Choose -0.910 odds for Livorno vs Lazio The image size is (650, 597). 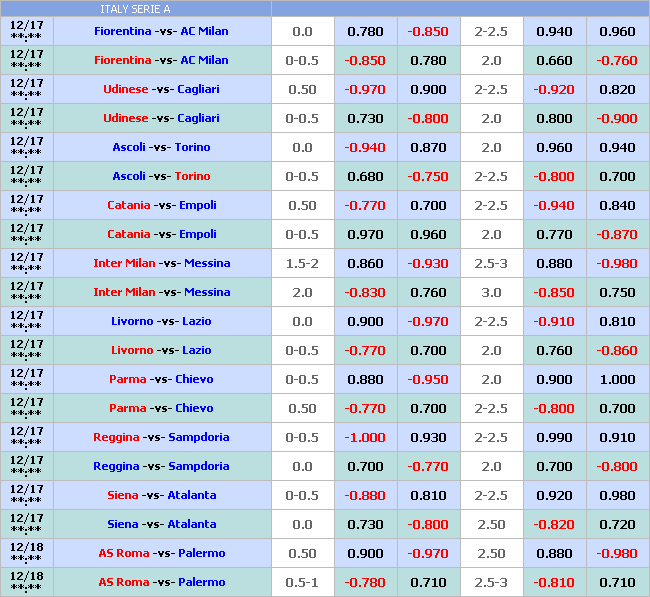pos(554,322)
